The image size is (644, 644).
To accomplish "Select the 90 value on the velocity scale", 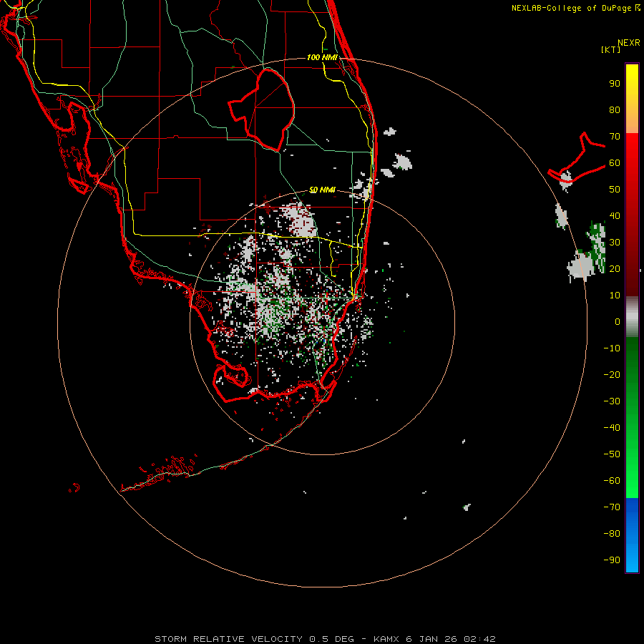I will click(x=615, y=84).
